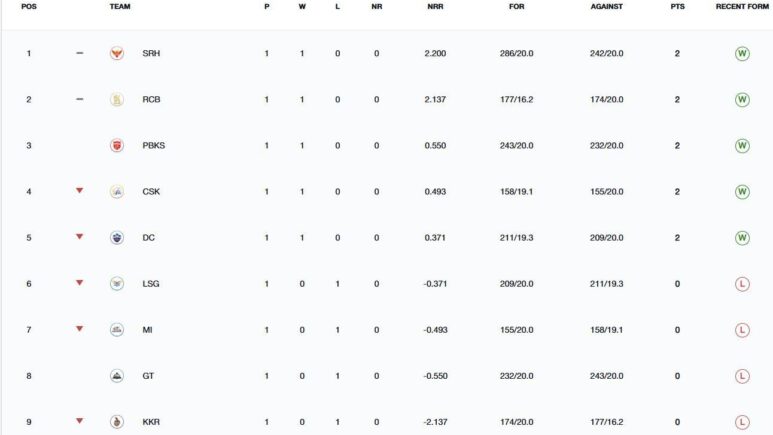
Task: Click the red down arrow beside CSK
Action: 80,190
